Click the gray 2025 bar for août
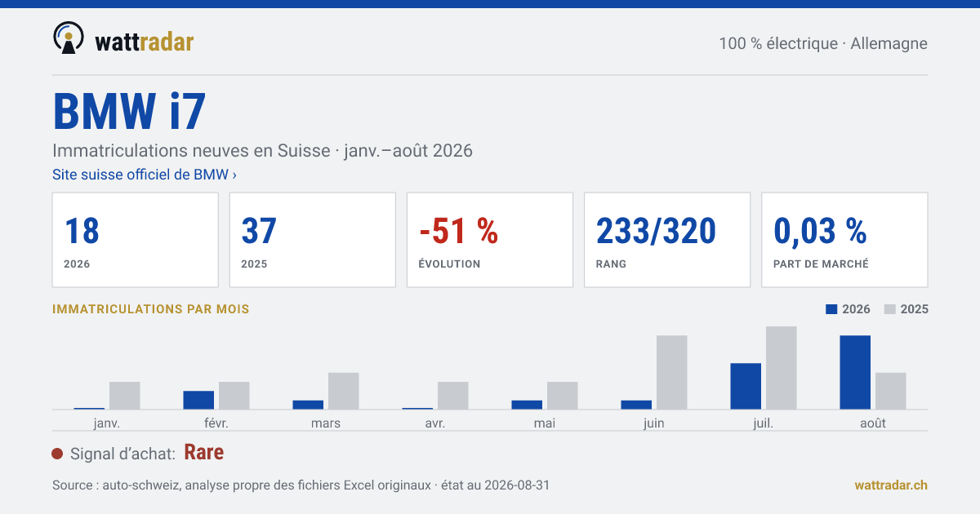The height and width of the screenshot is (514, 980). click(x=891, y=391)
